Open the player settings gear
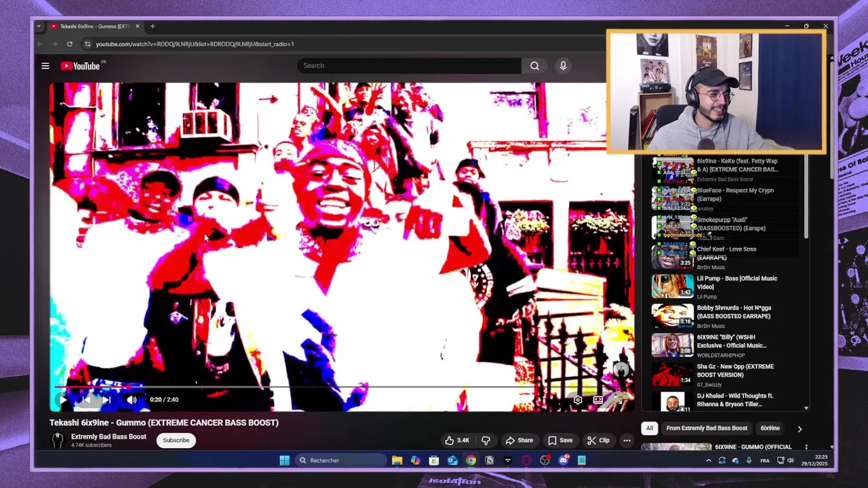The image size is (868, 488). 578,400
